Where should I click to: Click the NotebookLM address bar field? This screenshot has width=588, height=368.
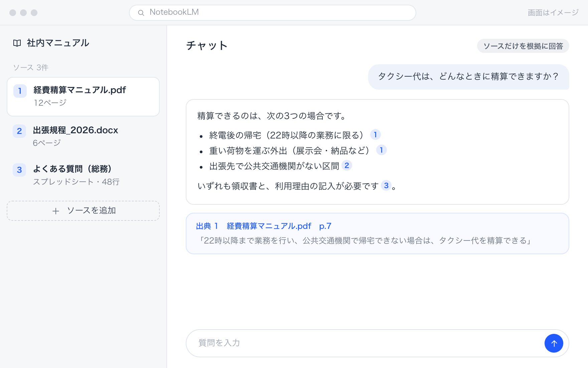coord(272,13)
